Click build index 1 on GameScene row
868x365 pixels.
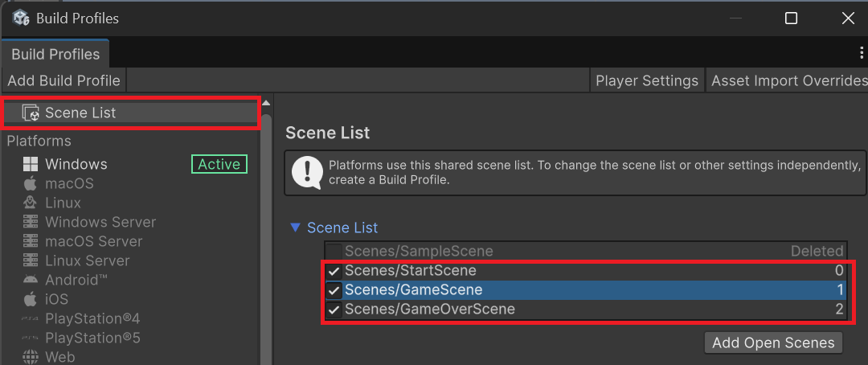[x=840, y=290]
